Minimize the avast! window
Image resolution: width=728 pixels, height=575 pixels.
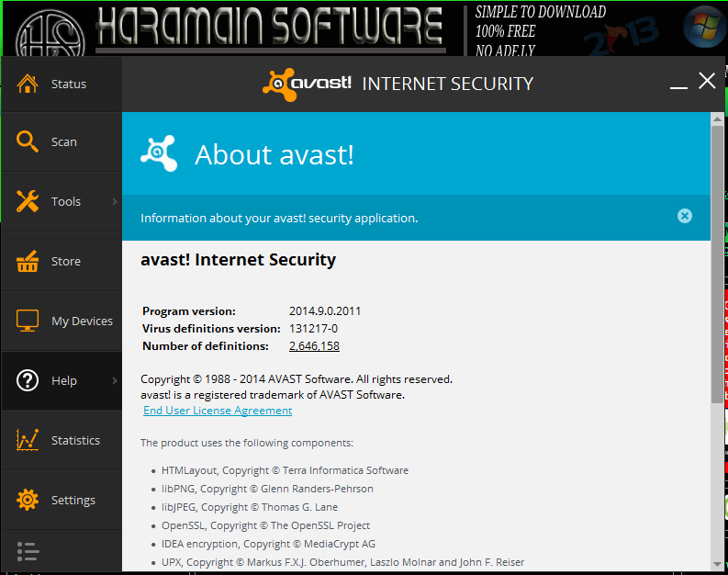point(678,87)
